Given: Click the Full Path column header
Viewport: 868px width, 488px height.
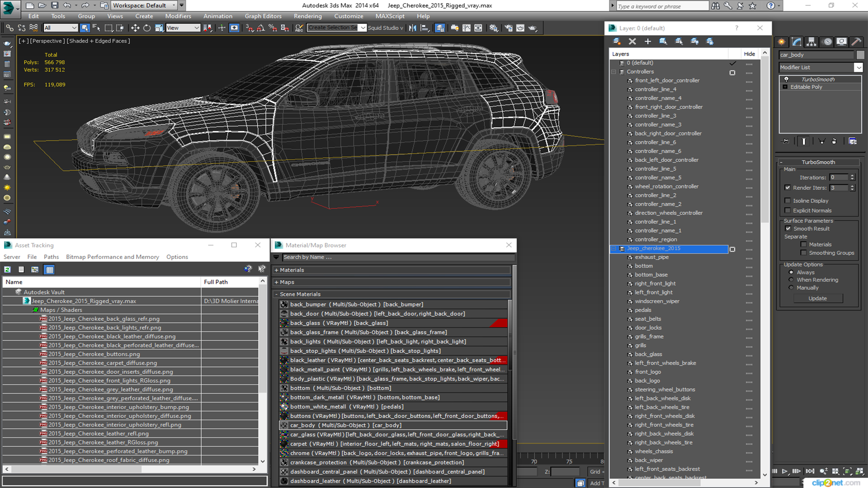Looking at the screenshot, I should coord(230,282).
